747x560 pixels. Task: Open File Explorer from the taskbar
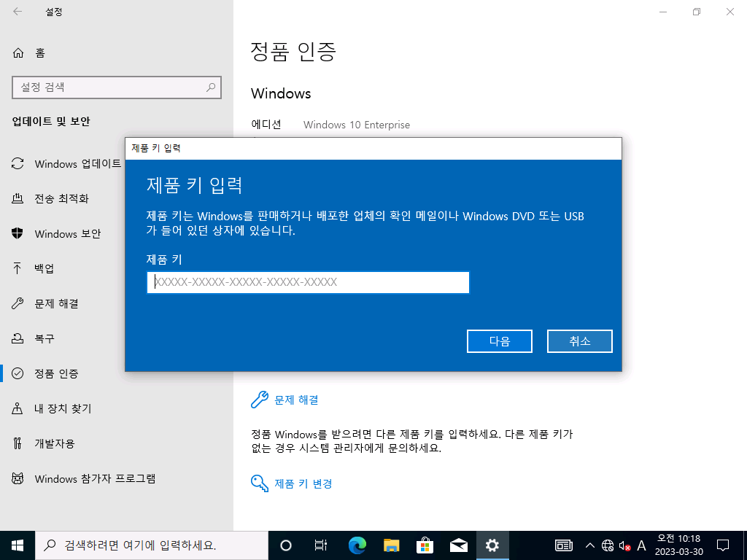coord(391,545)
